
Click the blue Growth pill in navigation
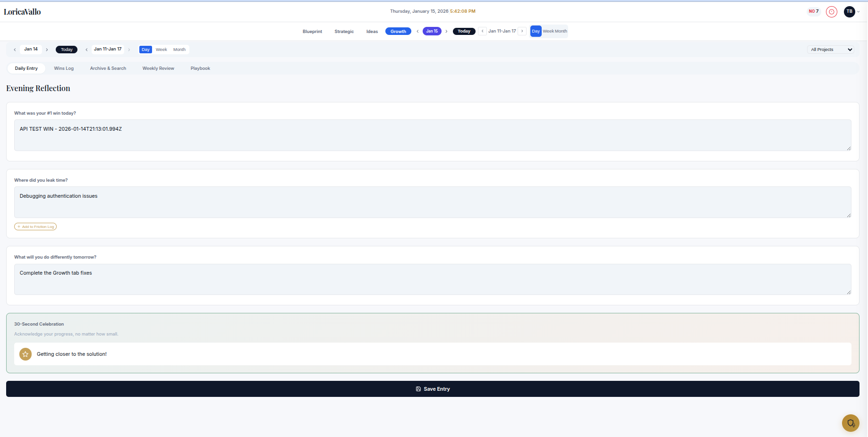coord(398,31)
